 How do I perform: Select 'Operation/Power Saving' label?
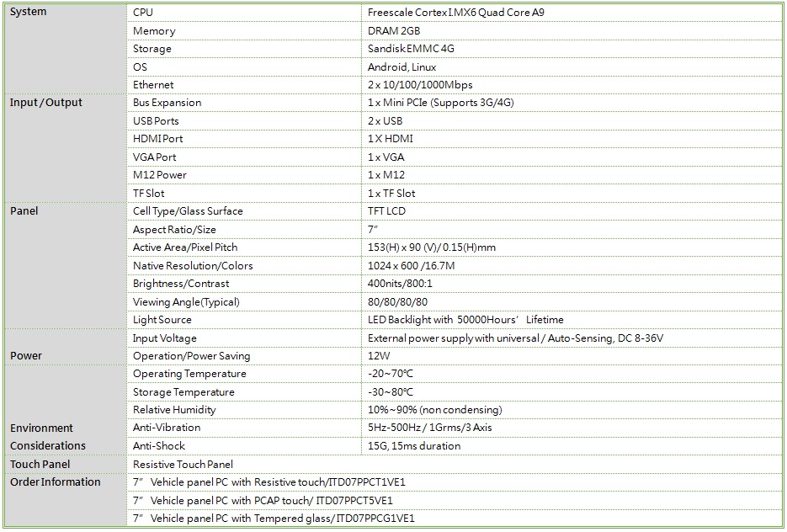click(x=191, y=356)
